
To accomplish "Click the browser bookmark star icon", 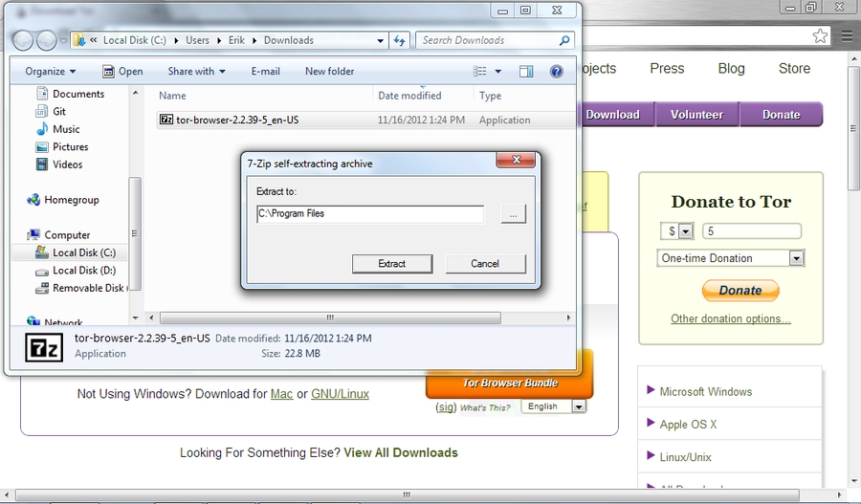I will click(820, 36).
